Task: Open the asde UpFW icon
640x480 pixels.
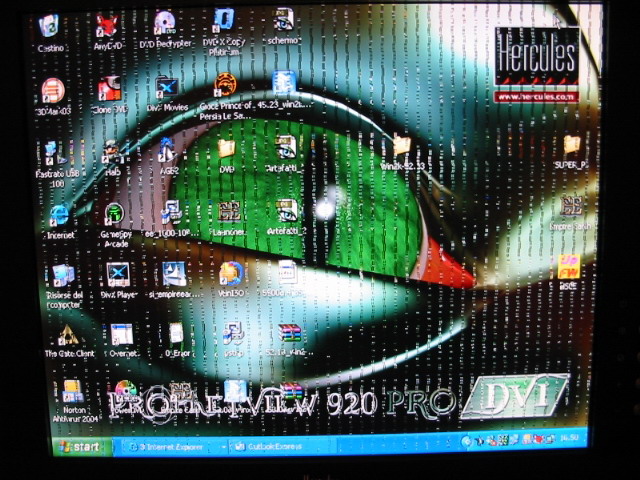Action: (x=569, y=267)
